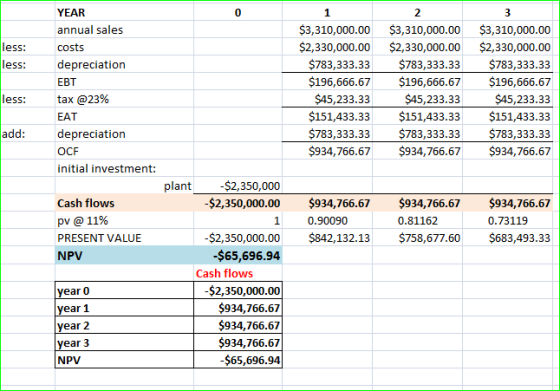Select the PV factor 1 cell
This screenshot has width=560, height=391.
pyautogui.click(x=238, y=221)
